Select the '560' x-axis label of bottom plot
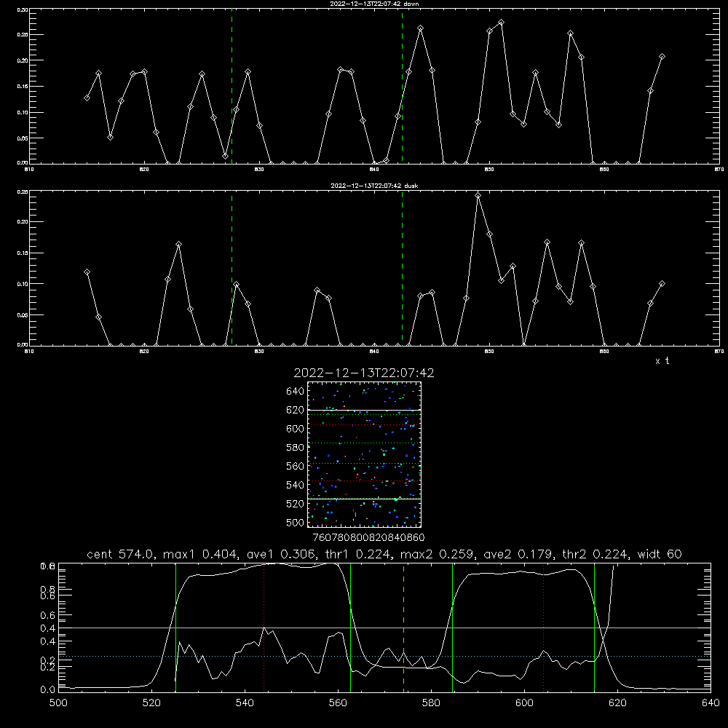Viewport: 728px width, 728px height. pyautogui.click(x=338, y=703)
